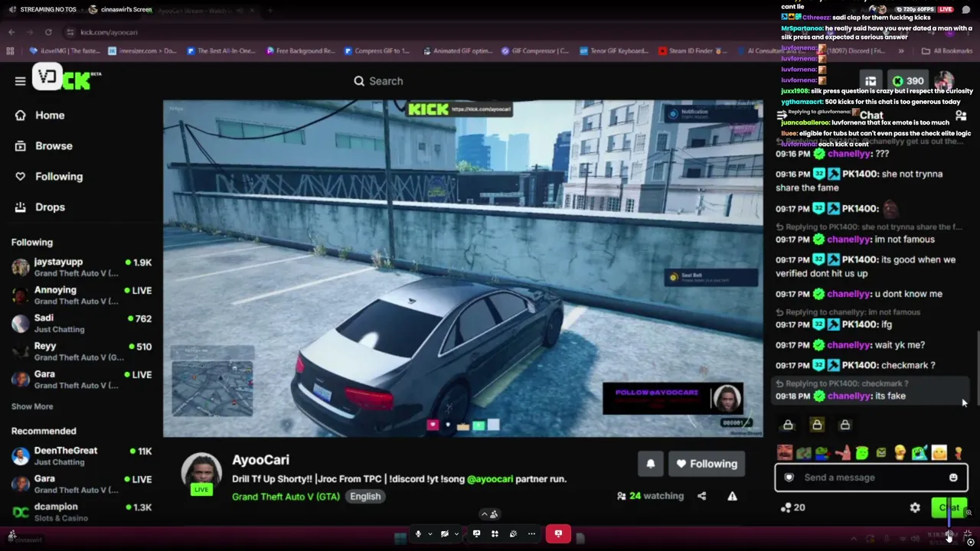The height and width of the screenshot is (551, 980).
Task: Open AyooCari's profile avatar
Action: [x=201, y=473]
